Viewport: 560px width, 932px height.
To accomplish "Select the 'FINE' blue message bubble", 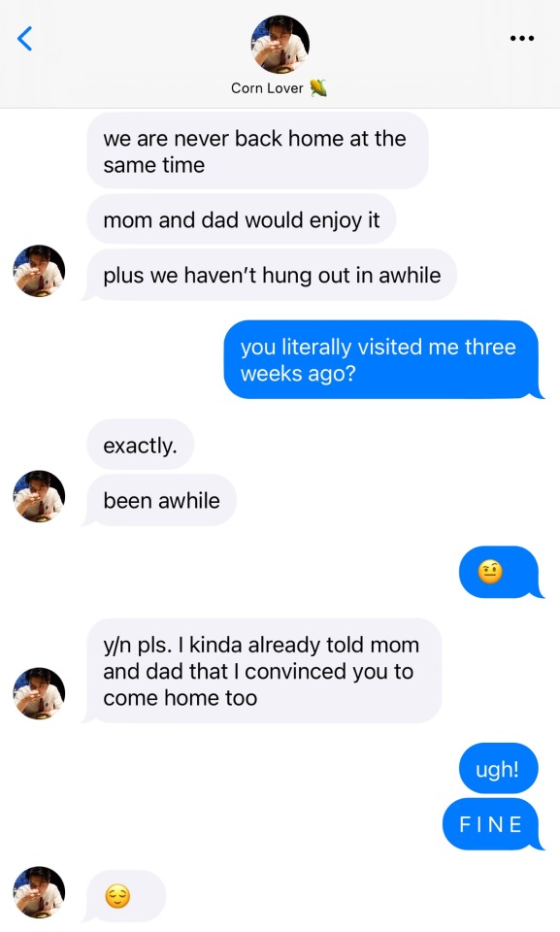I will coord(492,824).
